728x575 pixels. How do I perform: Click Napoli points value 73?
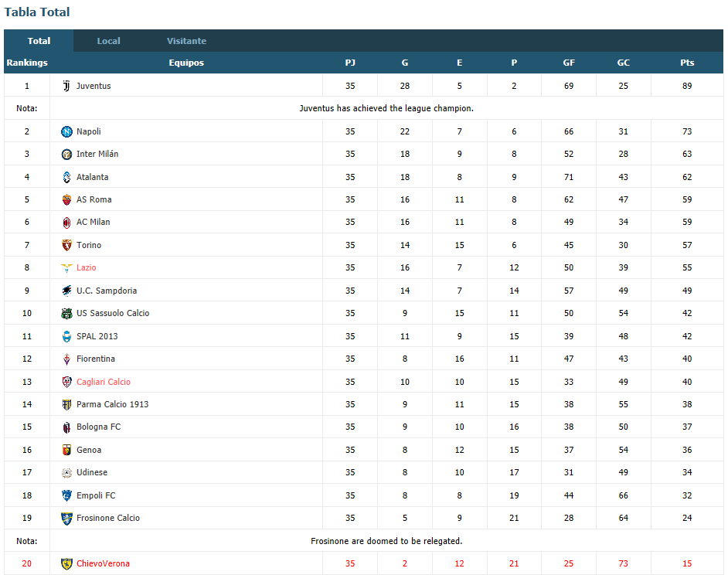(x=687, y=131)
